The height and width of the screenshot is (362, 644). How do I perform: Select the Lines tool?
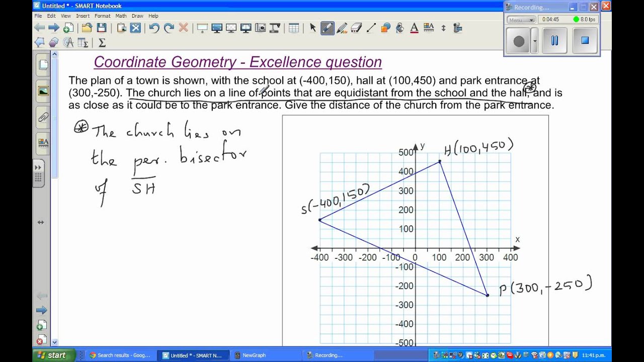(x=371, y=28)
